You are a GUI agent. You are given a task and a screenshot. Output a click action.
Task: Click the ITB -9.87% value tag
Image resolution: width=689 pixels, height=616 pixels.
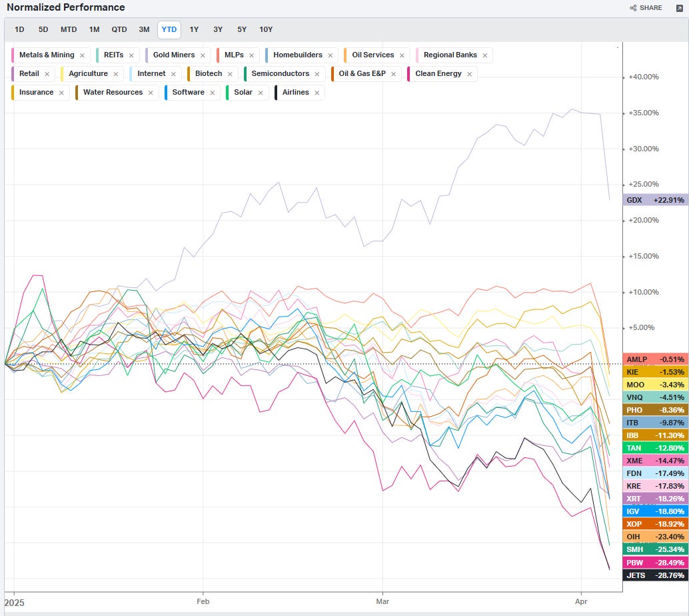tap(655, 423)
